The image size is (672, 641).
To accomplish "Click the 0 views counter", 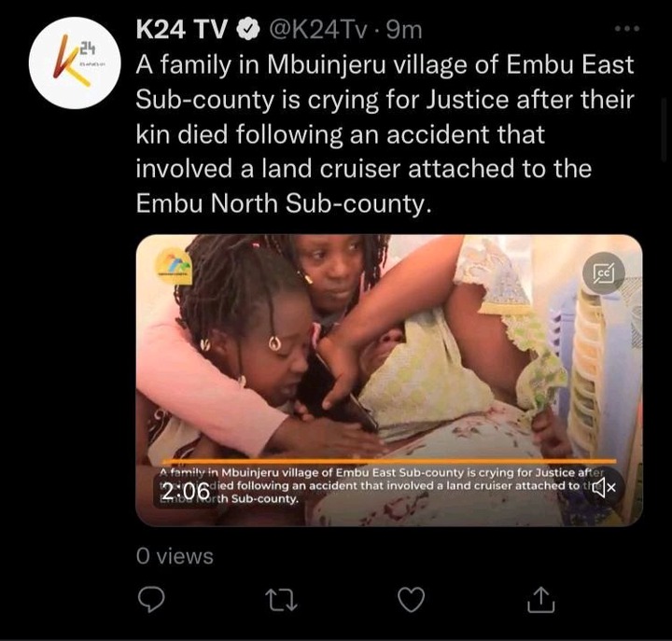I will pos(175,556).
